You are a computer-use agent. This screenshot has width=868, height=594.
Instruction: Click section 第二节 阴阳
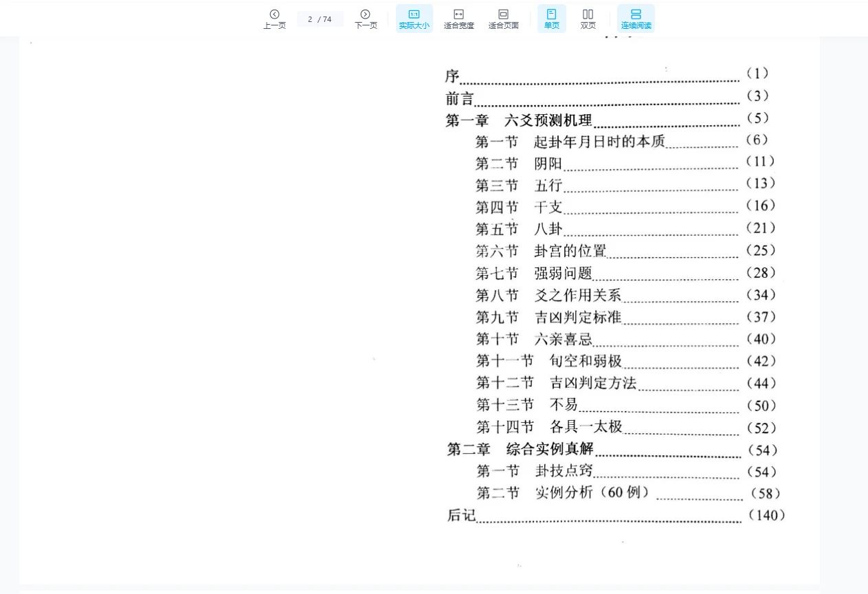[519, 164]
